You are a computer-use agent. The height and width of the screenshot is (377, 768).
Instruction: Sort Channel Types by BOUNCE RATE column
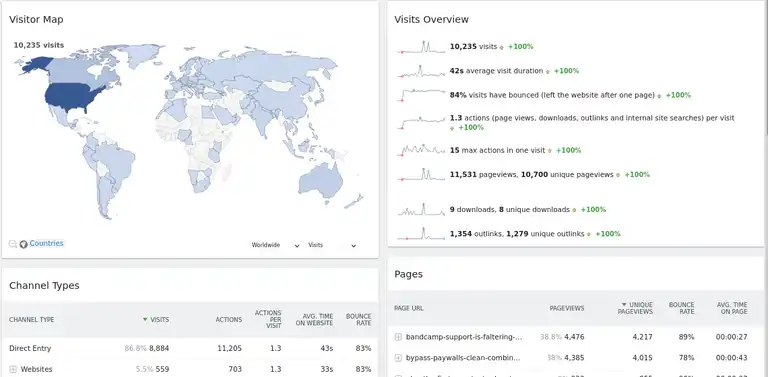359,320
